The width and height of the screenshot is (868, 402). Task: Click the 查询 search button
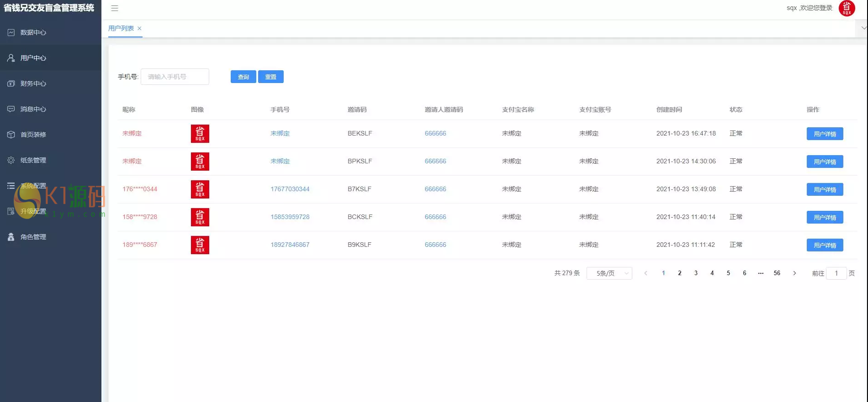[243, 77]
